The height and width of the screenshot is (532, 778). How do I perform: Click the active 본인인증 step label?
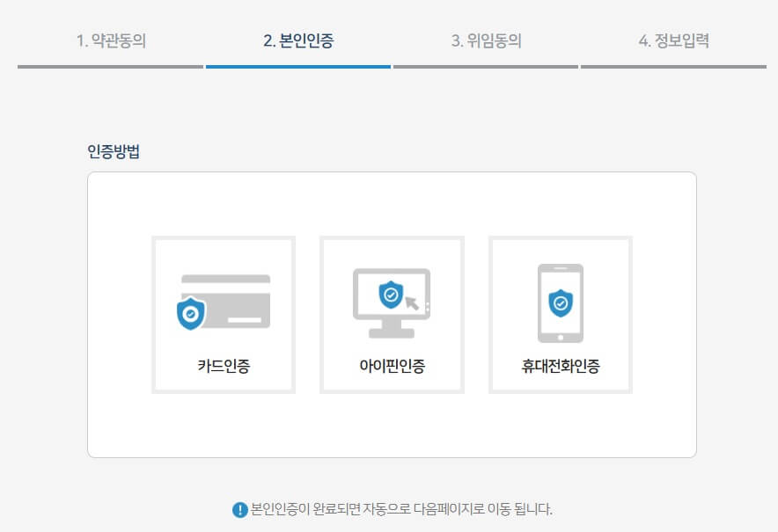point(297,40)
